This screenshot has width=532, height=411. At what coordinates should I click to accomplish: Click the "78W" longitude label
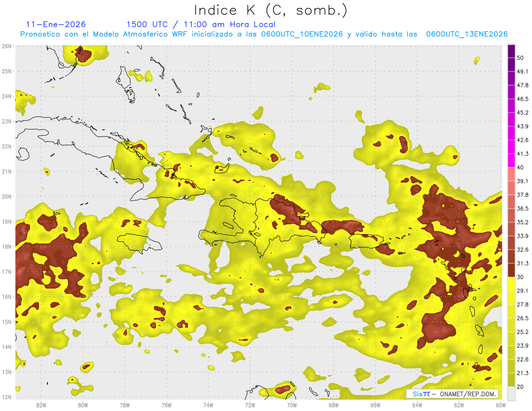pos(125,405)
